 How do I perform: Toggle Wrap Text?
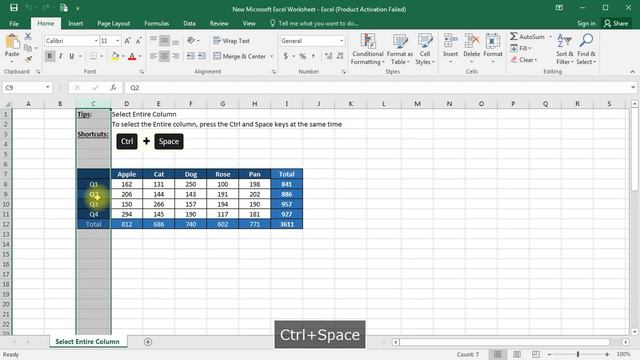coord(231,41)
